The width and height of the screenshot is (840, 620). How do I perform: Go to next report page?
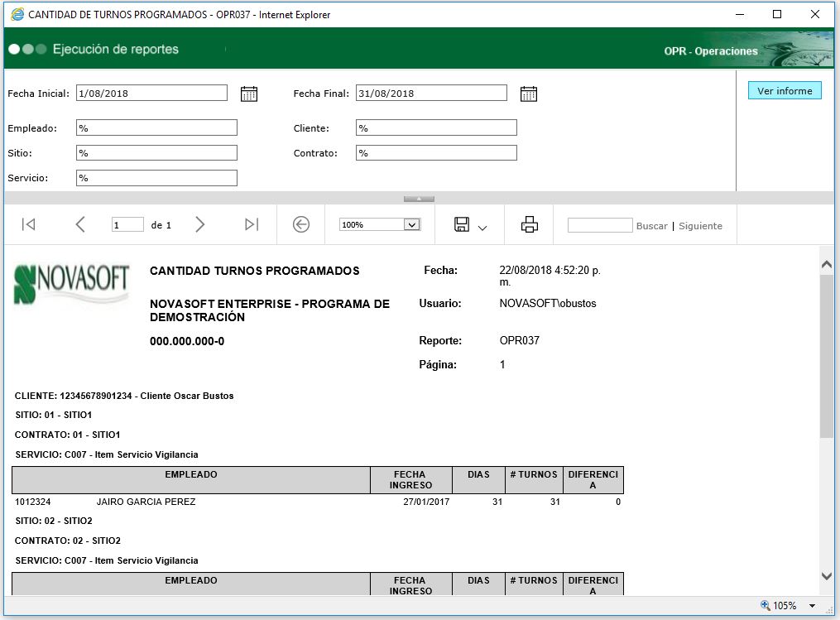click(199, 224)
